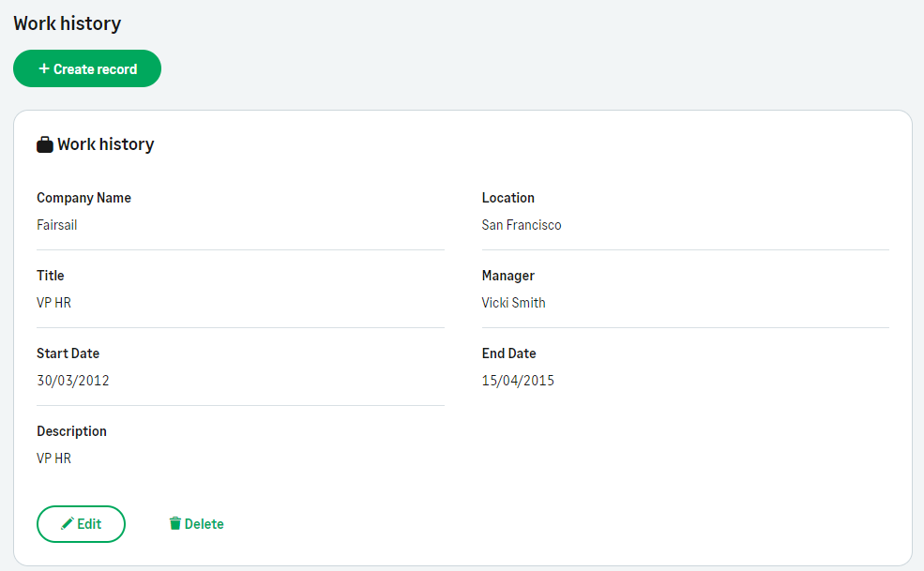Click the plus icon on Create record

[x=44, y=68]
